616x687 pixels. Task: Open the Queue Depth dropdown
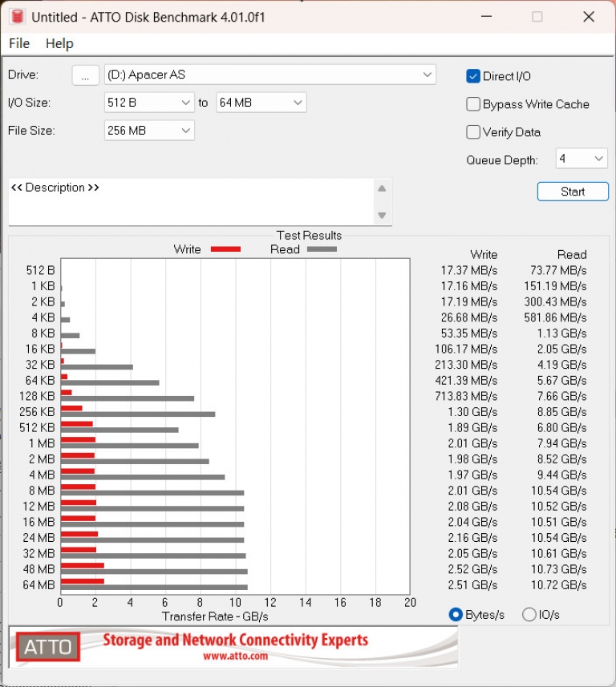[582, 159]
